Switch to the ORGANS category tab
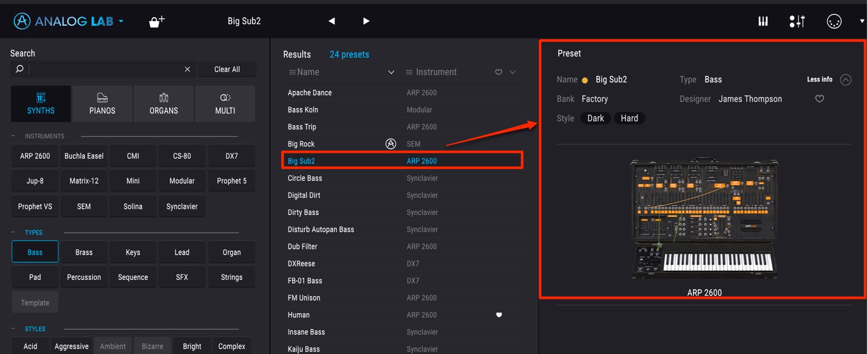Viewport: 868px width, 354px height. point(164,104)
